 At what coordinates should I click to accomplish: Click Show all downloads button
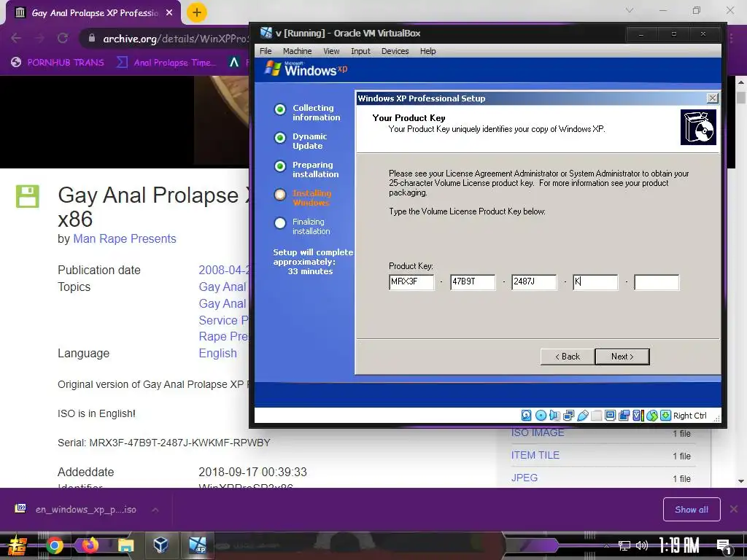point(692,510)
